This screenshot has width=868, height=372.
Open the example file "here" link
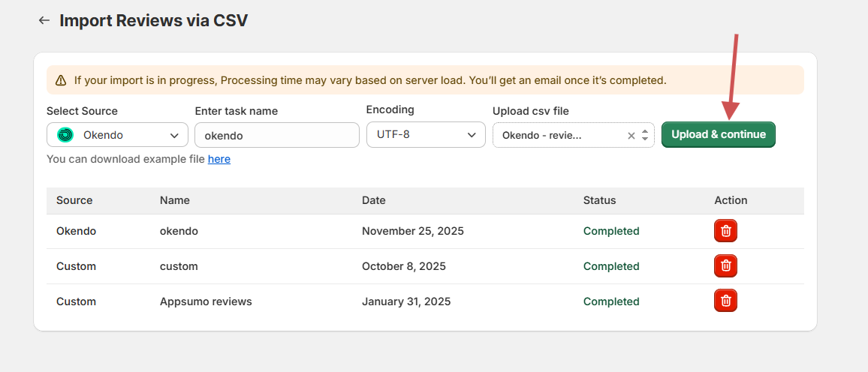pos(219,159)
